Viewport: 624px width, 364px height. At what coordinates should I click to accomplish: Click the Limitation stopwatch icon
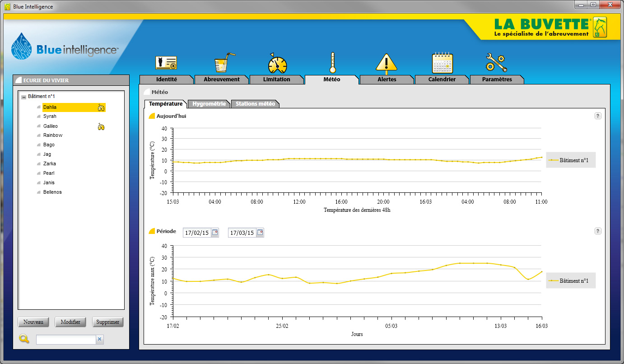pyautogui.click(x=277, y=63)
